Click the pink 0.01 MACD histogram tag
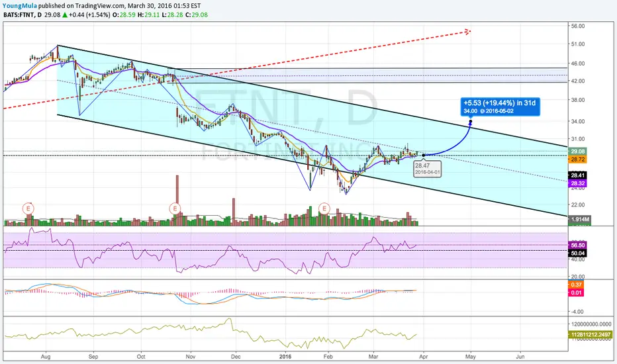The width and height of the screenshot is (617, 364). pos(576,293)
